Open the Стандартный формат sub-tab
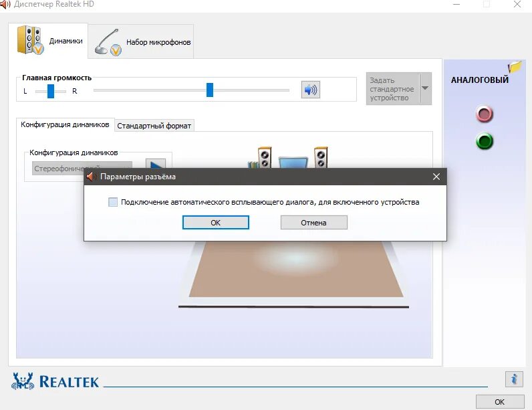The width and height of the screenshot is (532, 410). tap(154, 126)
